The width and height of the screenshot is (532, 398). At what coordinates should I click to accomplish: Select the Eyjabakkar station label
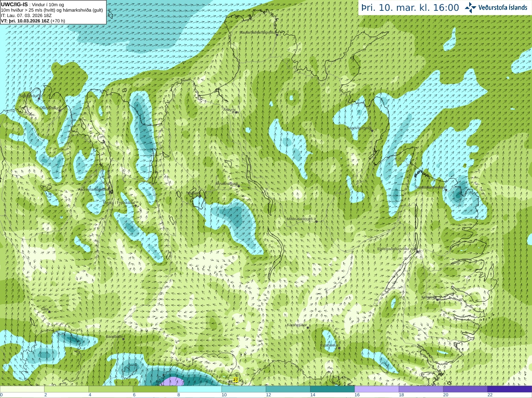[330, 345]
